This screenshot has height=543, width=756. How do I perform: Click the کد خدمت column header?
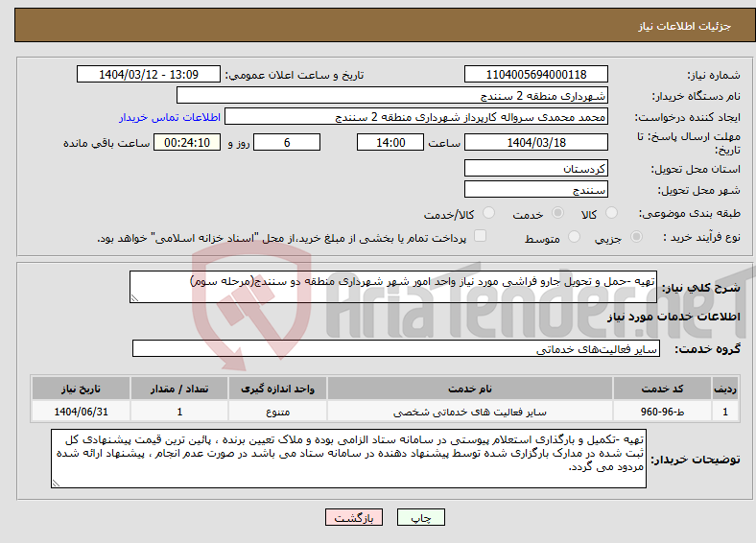pos(662,389)
